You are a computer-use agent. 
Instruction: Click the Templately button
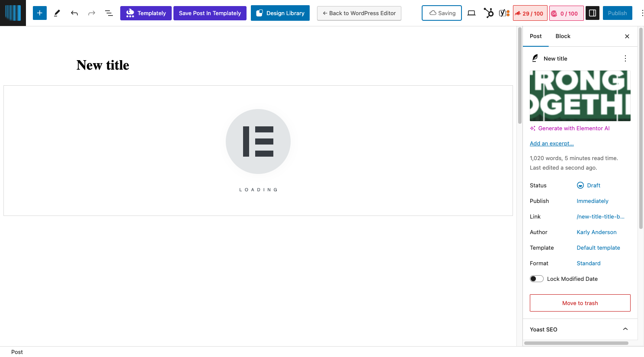pos(146,13)
